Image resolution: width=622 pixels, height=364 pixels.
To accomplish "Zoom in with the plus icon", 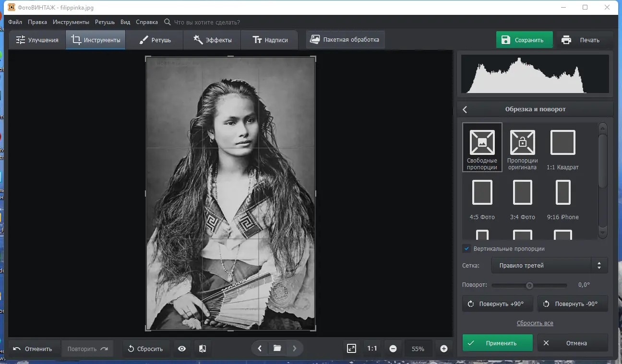I will pos(443,349).
